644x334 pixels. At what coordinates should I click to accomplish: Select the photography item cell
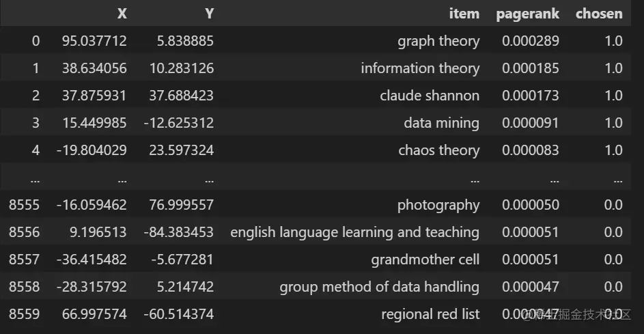(x=438, y=205)
